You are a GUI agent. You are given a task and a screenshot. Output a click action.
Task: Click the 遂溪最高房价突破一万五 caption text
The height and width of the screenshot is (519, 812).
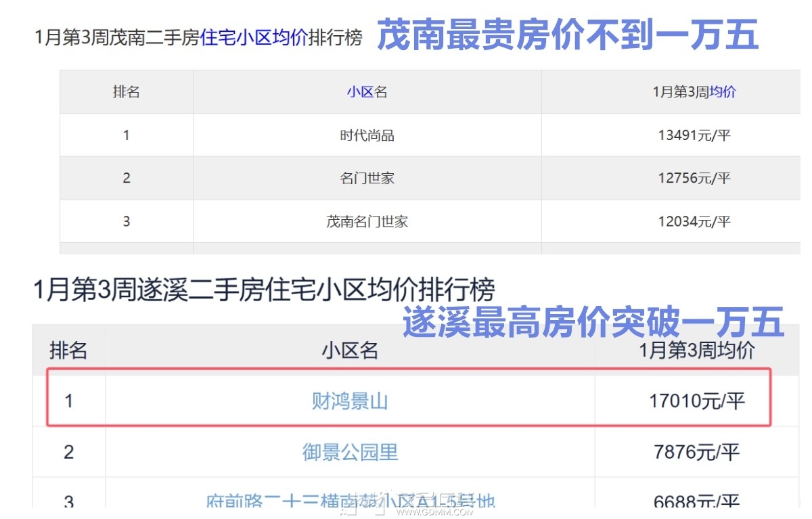tap(593, 322)
